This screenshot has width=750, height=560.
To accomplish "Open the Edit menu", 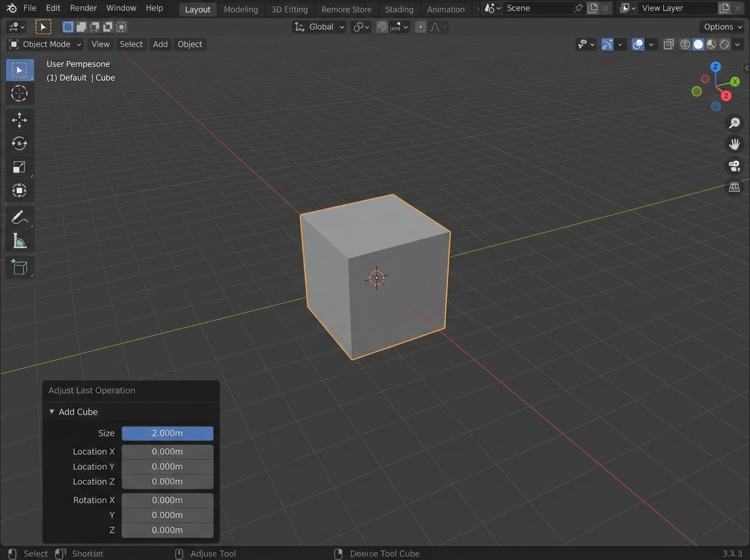I will pyautogui.click(x=53, y=8).
